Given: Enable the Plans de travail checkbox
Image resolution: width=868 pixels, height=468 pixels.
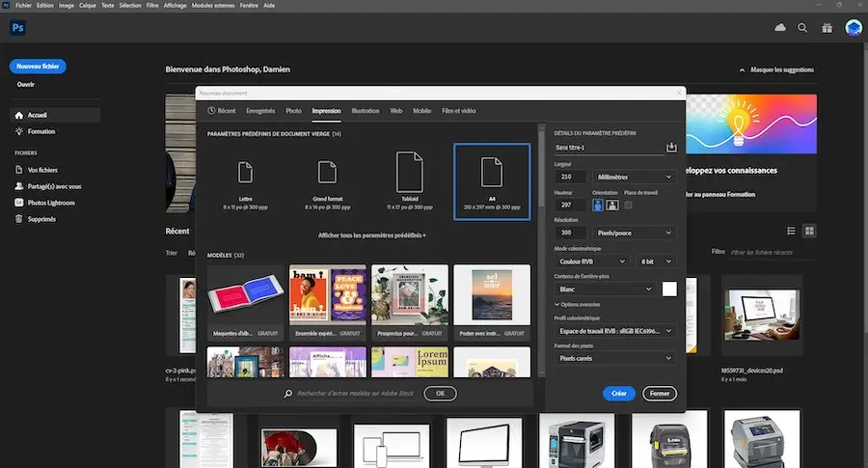Looking at the screenshot, I should coord(628,205).
